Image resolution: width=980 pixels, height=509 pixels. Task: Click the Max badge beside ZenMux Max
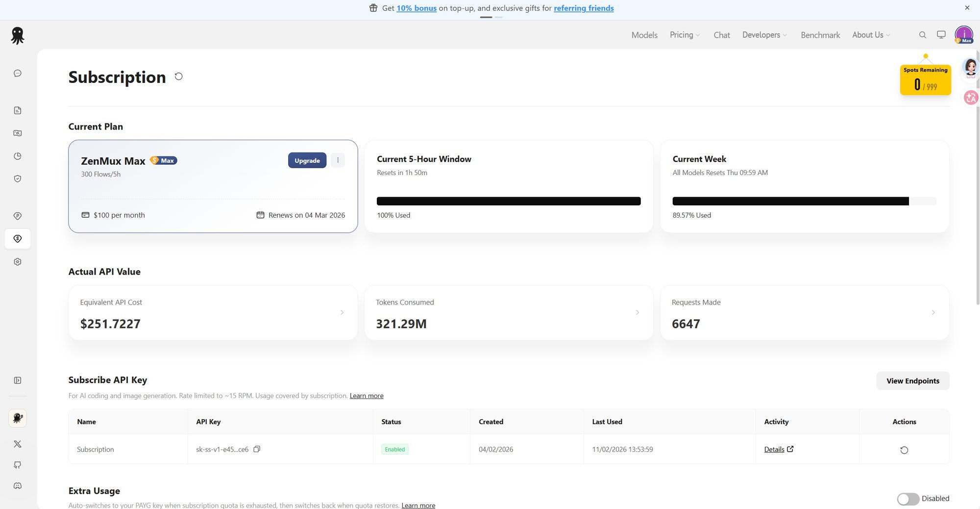(164, 160)
